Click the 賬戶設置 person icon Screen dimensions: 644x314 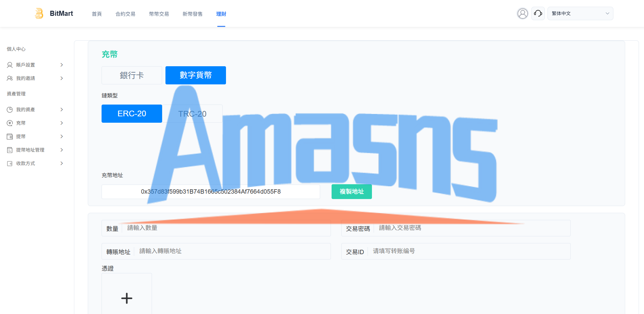point(10,65)
